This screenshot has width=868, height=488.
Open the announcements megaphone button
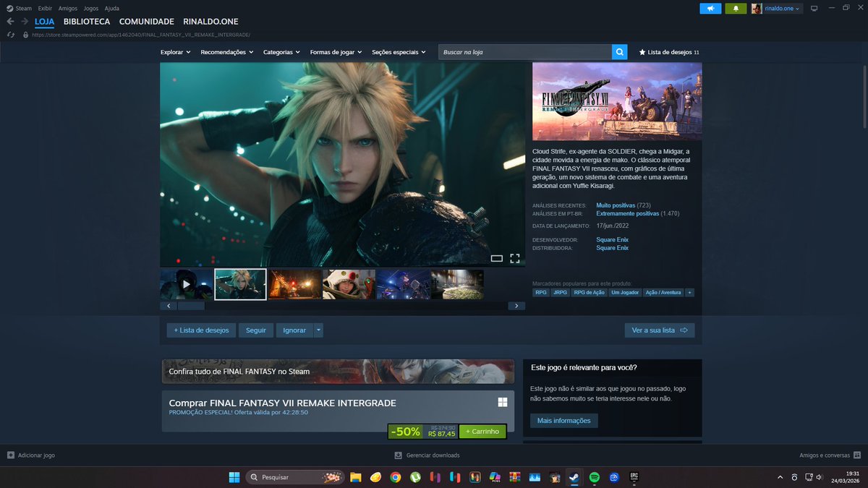(710, 9)
